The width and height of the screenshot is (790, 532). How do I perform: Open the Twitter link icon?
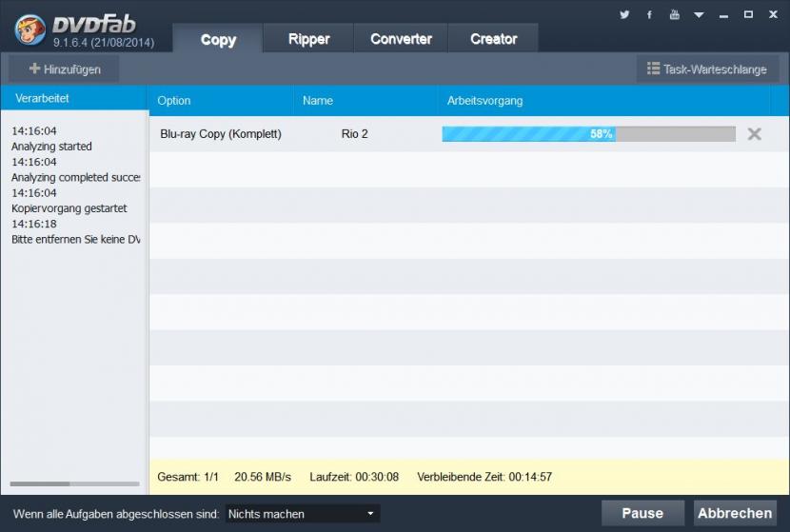tap(624, 14)
